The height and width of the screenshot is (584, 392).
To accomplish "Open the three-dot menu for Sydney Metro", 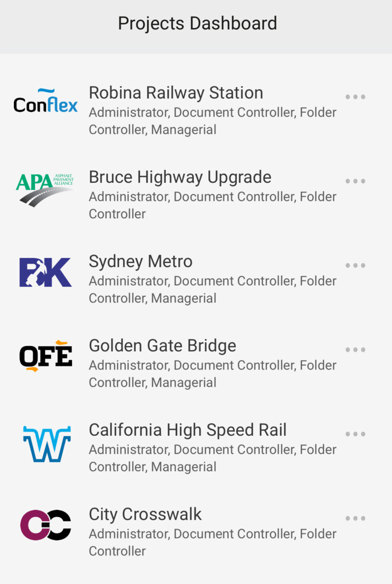I will tap(355, 265).
